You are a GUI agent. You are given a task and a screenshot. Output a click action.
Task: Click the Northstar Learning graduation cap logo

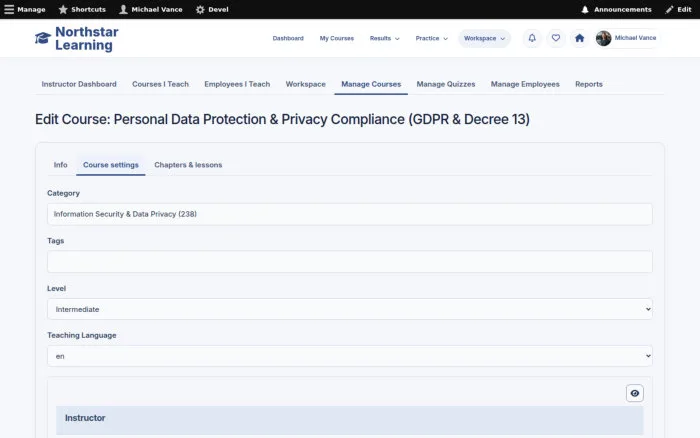tap(43, 38)
